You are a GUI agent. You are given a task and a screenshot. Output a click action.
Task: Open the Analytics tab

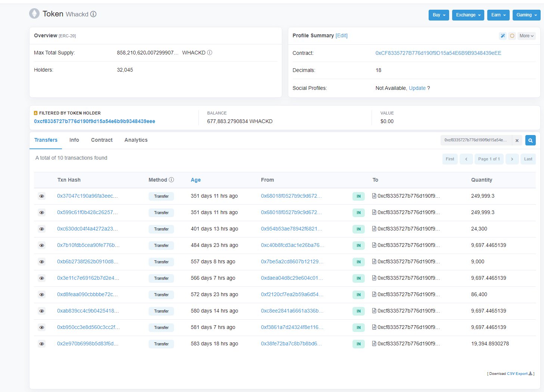[x=136, y=140]
